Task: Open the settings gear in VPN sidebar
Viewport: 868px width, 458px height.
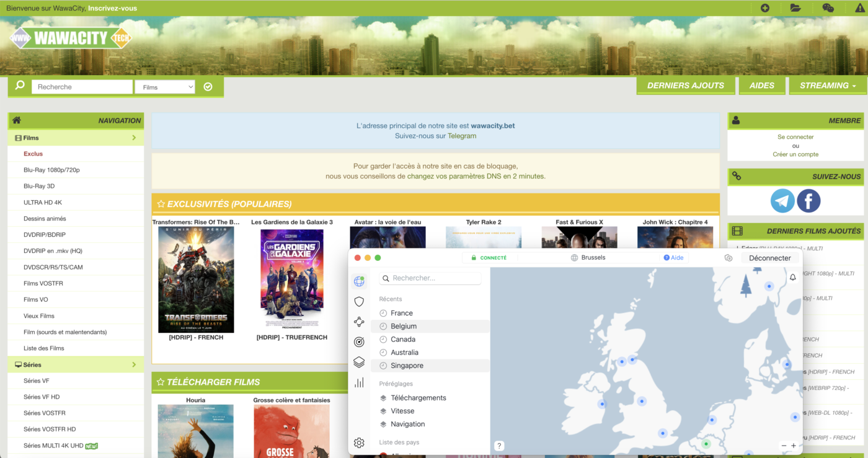Action: (x=359, y=443)
